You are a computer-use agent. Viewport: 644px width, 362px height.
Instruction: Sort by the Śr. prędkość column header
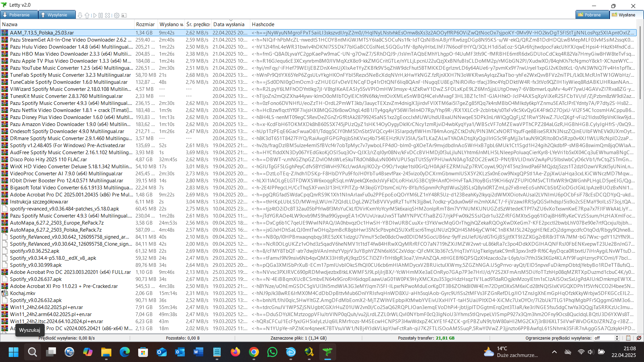click(x=198, y=24)
